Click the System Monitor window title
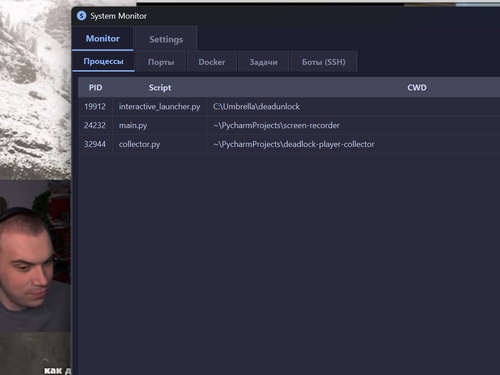500x375 pixels. [118, 16]
